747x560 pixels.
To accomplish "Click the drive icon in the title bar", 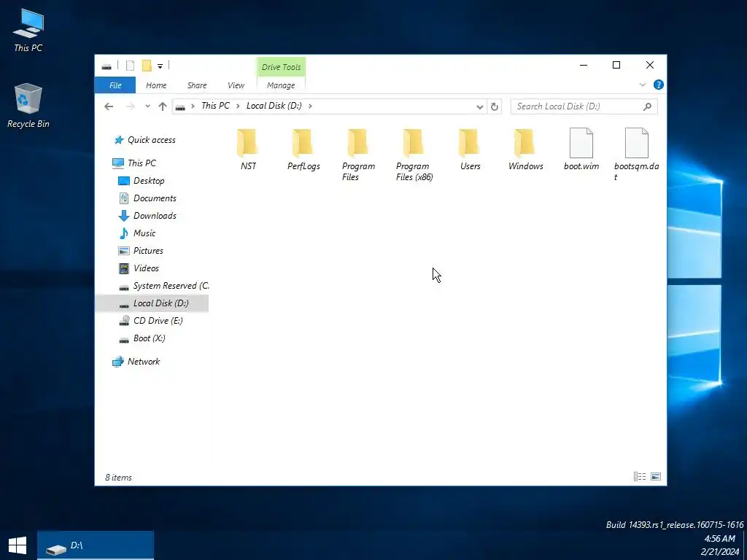I will pos(107,66).
